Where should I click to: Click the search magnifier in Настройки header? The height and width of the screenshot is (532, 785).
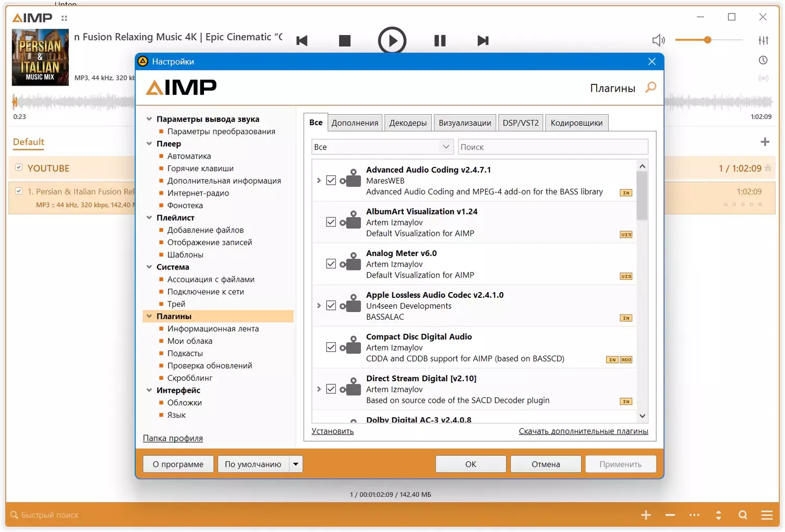pyautogui.click(x=650, y=88)
